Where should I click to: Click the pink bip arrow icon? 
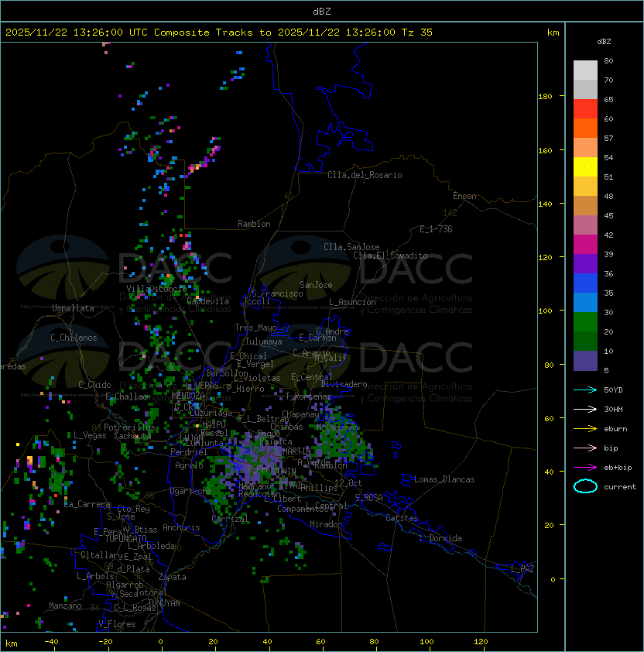(x=585, y=448)
